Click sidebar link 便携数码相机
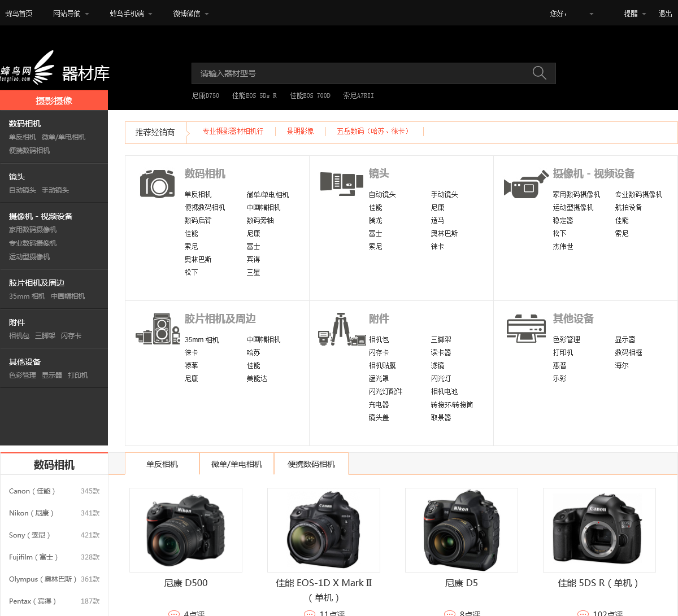The width and height of the screenshot is (678, 616). (29, 150)
